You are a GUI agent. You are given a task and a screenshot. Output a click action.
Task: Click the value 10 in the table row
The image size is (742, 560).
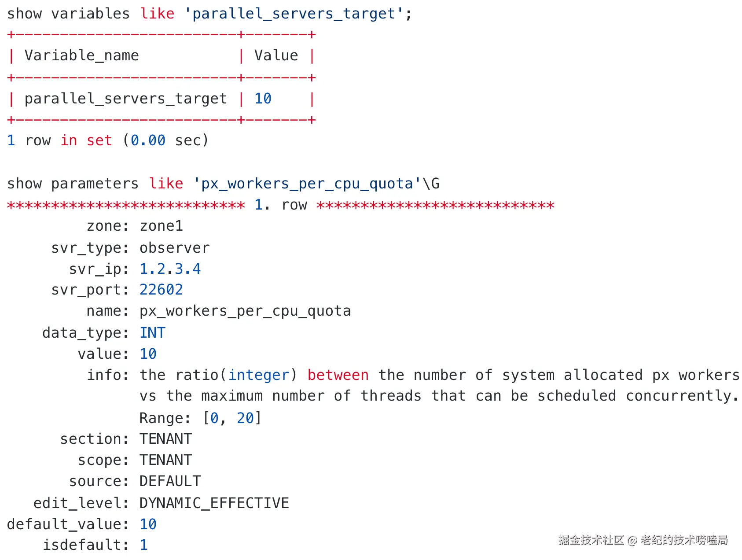pos(263,99)
